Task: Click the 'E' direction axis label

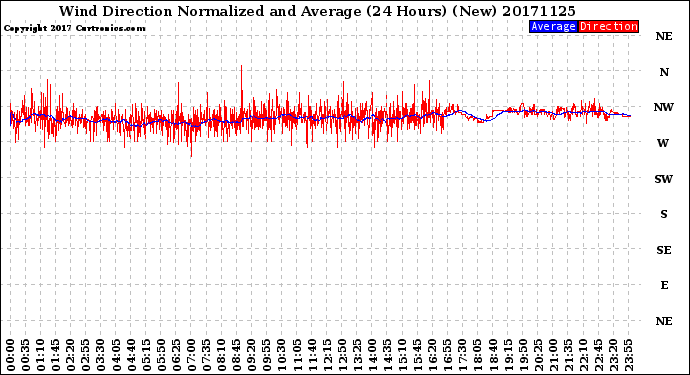Action: [664, 285]
